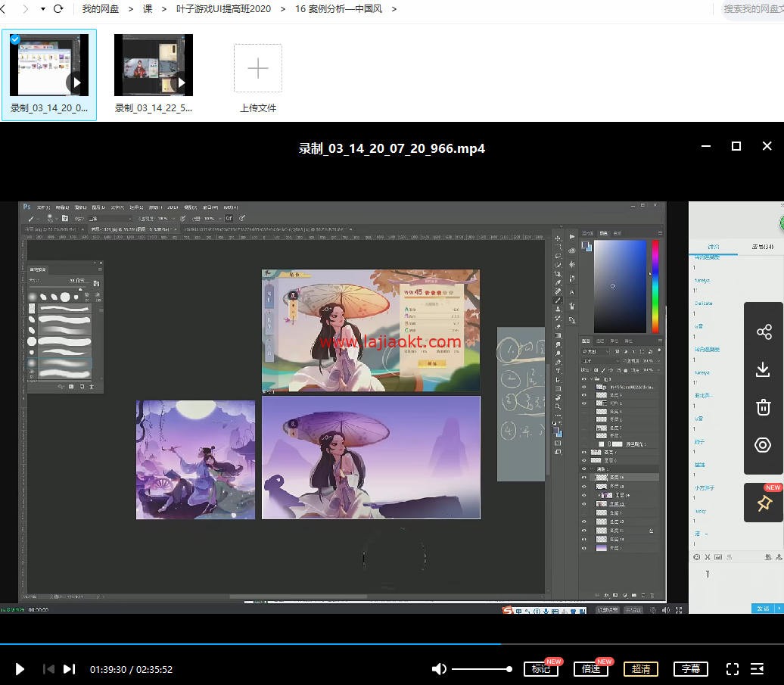Select the Move tool in Photoshop toolbar
This screenshot has width=784, height=685.
pyautogui.click(x=558, y=238)
